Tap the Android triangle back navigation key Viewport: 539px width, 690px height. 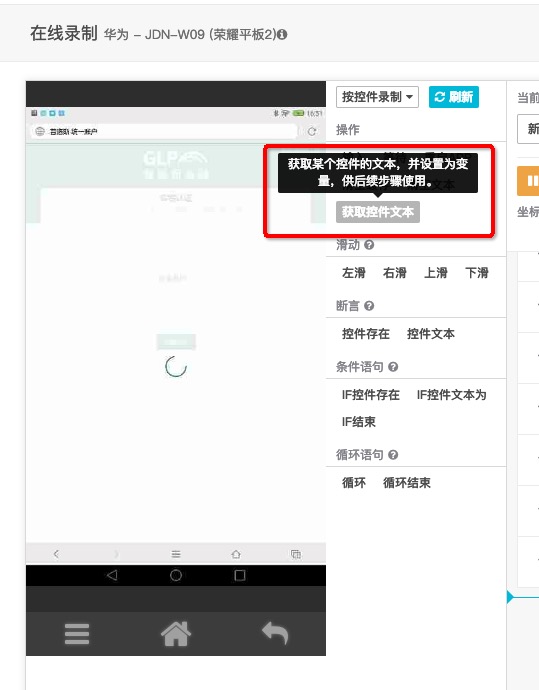pos(112,575)
